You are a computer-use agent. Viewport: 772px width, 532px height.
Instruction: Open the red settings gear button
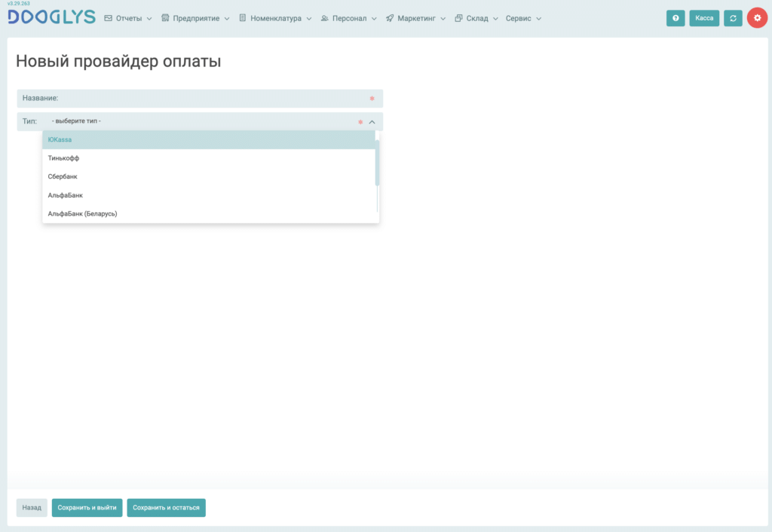[757, 18]
